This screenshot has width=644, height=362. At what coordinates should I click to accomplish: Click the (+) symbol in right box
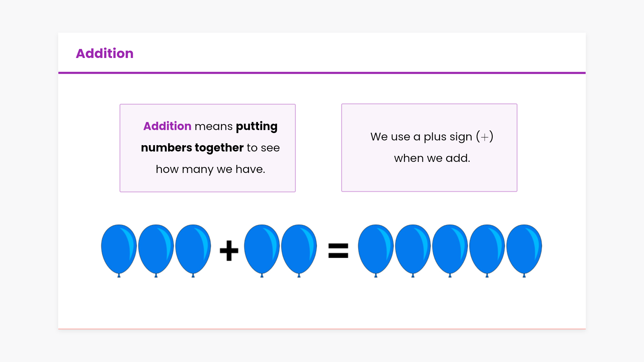(x=485, y=137)
